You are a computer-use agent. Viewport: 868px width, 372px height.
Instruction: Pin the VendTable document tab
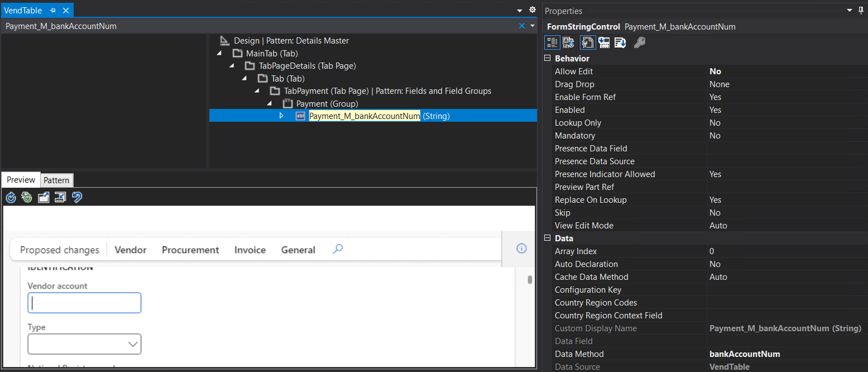click(x=53, y=11)
